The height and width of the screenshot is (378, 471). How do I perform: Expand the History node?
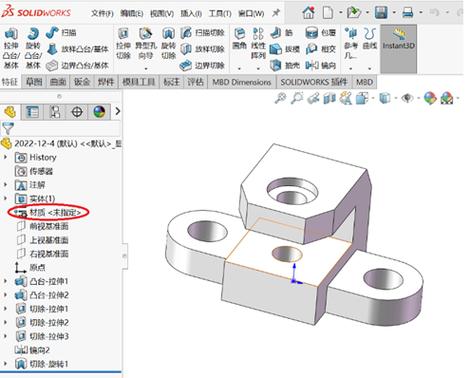point(5,157)
